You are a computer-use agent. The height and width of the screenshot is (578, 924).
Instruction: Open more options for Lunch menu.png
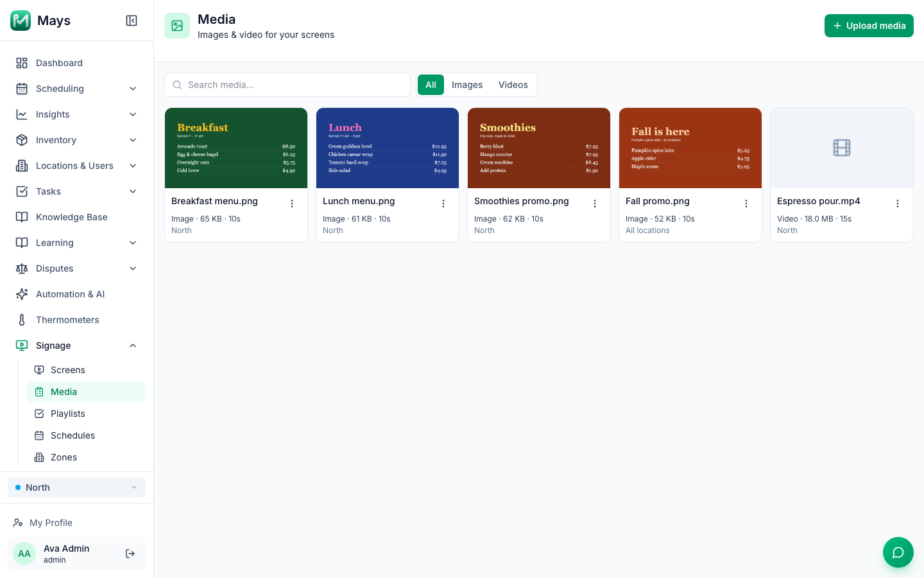[443, 204]
